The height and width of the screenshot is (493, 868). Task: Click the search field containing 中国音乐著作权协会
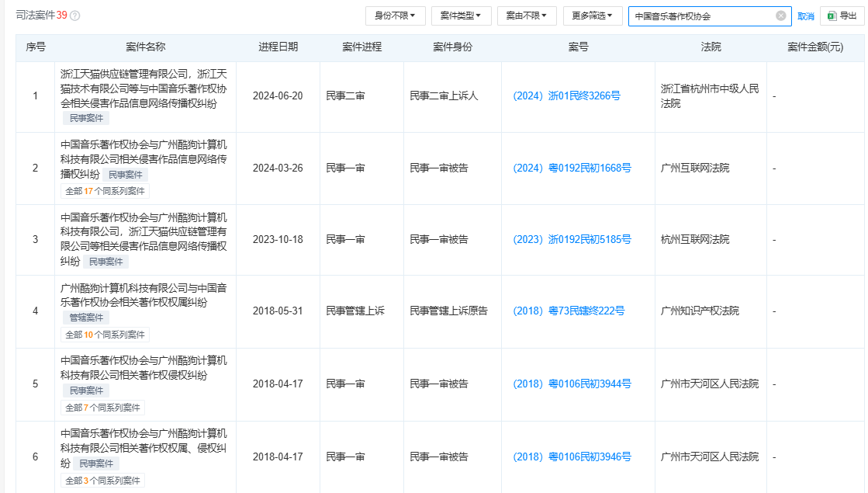702,16
